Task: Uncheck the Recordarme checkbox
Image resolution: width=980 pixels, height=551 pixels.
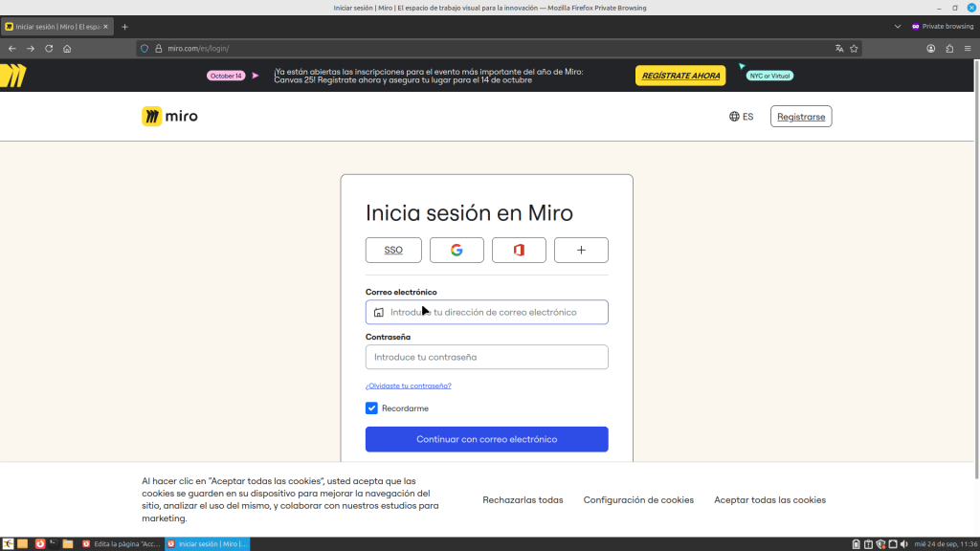Action: (371, 408)
